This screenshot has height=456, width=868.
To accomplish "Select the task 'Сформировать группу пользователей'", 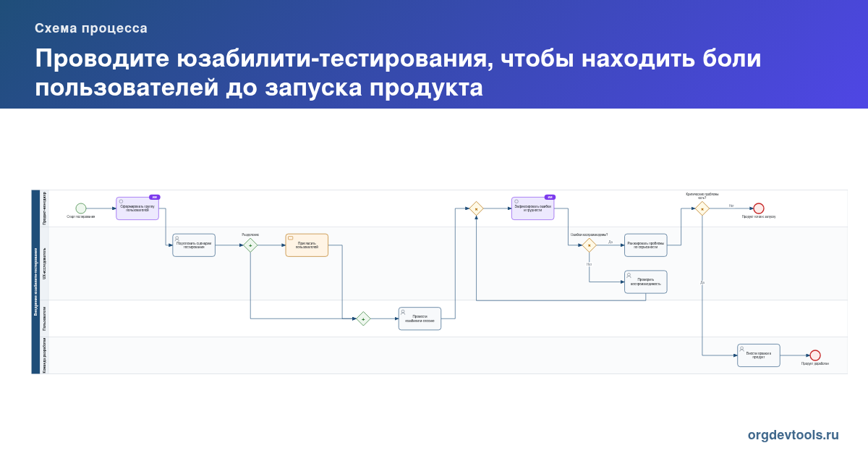I will [x=137, y=208].
